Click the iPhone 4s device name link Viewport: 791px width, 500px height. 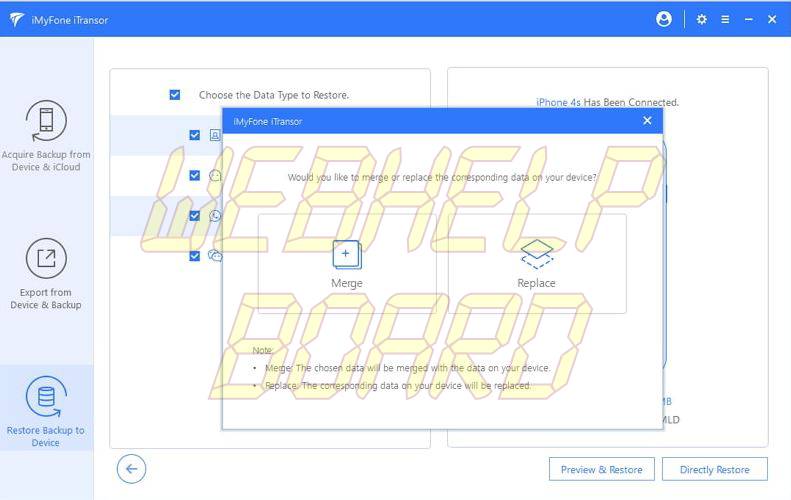click(x=558, y=102)
